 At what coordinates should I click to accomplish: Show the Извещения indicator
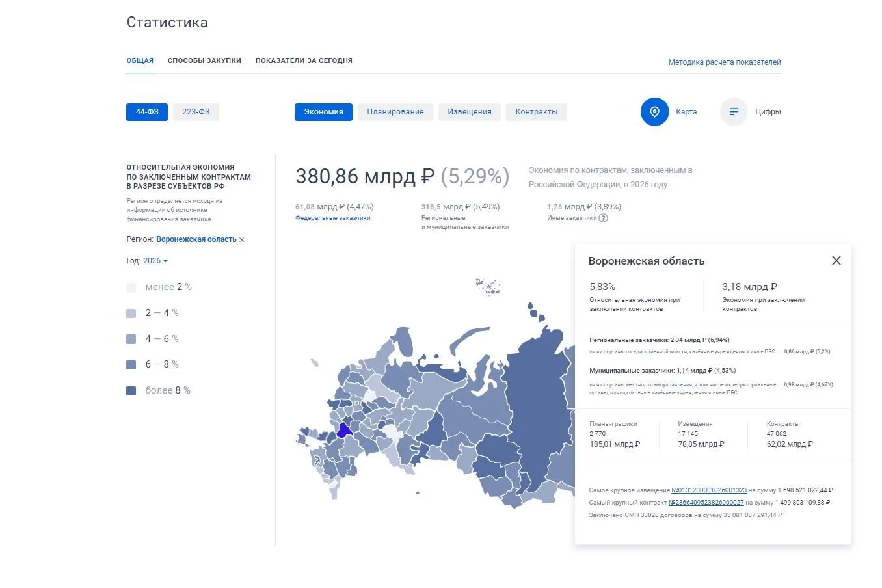470,112
